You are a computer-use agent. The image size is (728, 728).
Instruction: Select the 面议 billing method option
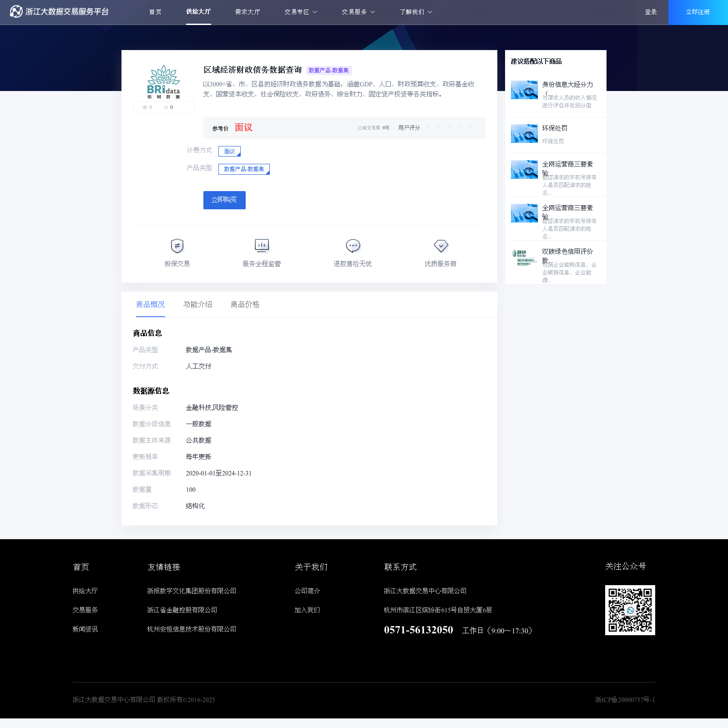click(x=229, y=151)
